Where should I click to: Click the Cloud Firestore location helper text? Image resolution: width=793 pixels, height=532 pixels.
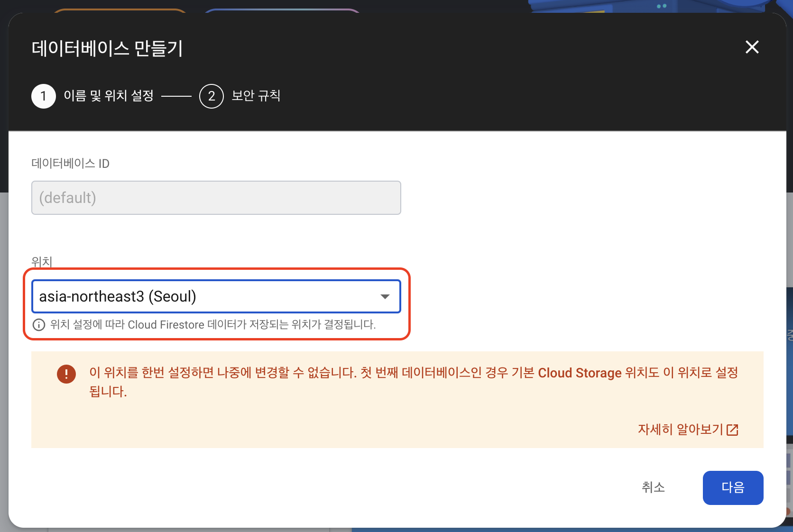tap(213, 325)
